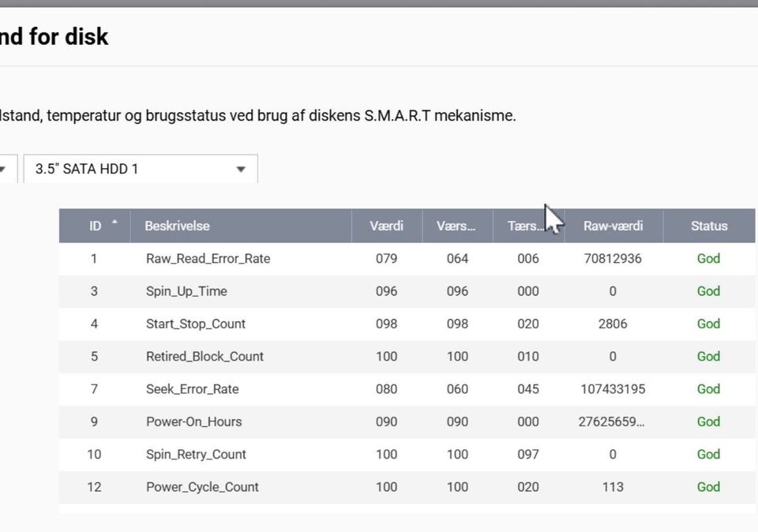Select the Seek_Error_Rate description cell
758x532 pixels.
pos(193,389)
